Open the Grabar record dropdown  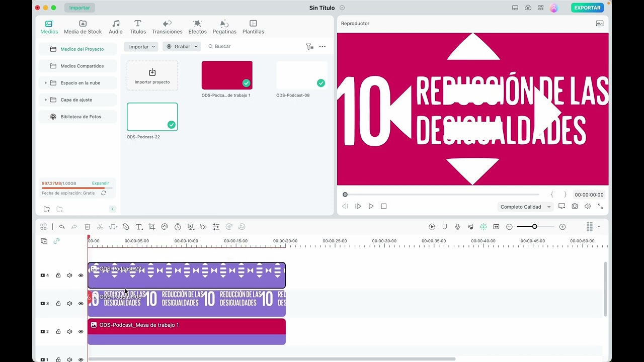click(182, 46)
